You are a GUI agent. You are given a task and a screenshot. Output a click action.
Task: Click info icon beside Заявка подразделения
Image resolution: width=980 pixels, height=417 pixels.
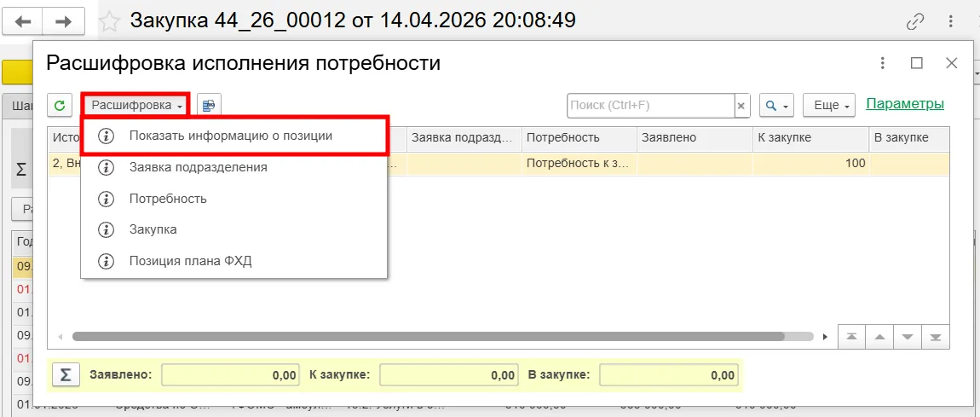point(107,167)
